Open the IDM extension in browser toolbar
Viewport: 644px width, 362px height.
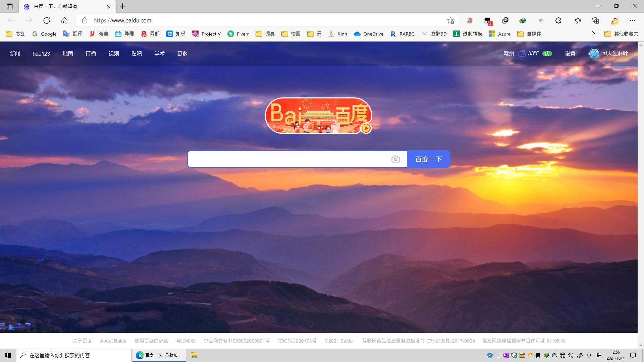point(523,20)
